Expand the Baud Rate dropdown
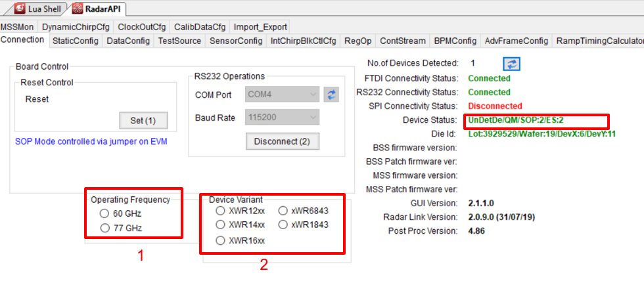This screenshot has width=644, height=283. (283, 118)
